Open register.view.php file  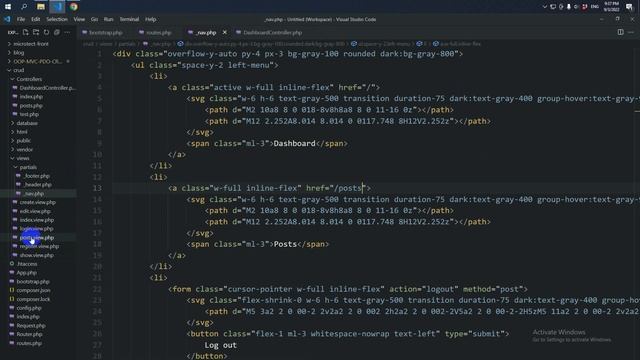(39, 246)
